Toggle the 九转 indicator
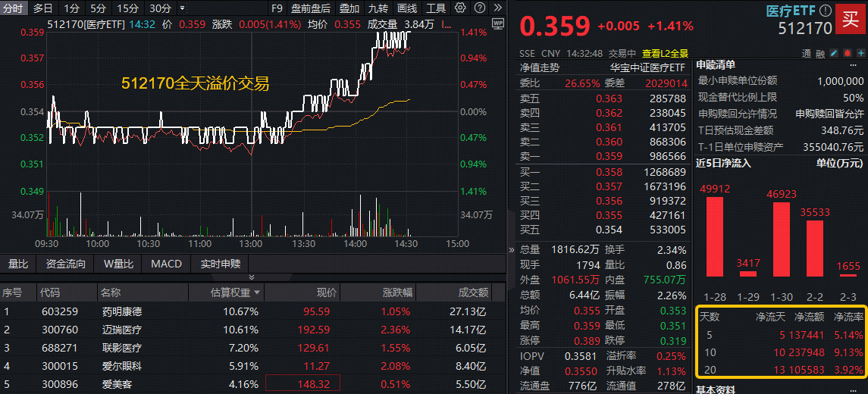 (378, 8)
